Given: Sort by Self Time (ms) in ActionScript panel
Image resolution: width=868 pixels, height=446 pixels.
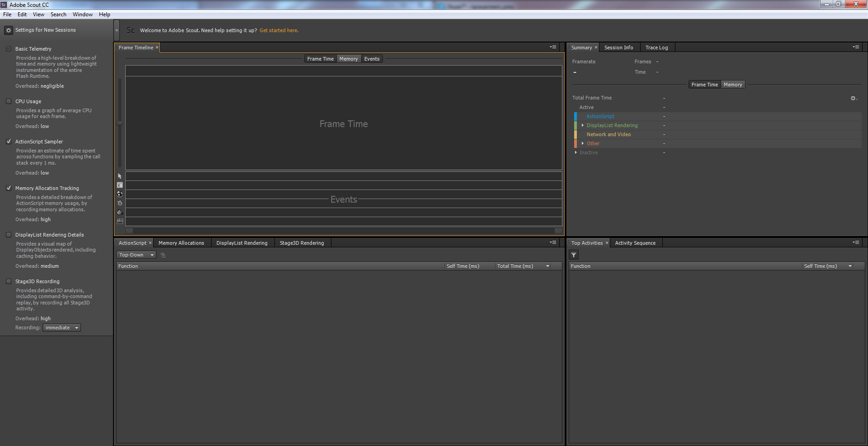Looking at the screenshot, I should 469,266.
